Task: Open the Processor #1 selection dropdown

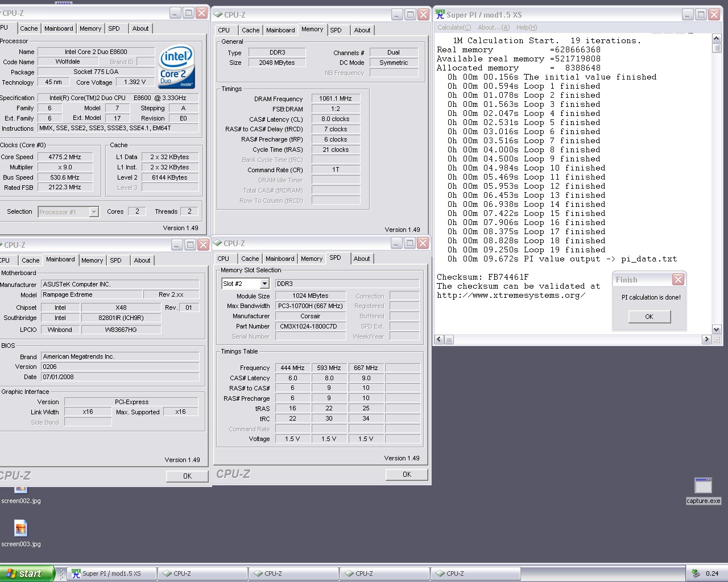Action: 94,212
